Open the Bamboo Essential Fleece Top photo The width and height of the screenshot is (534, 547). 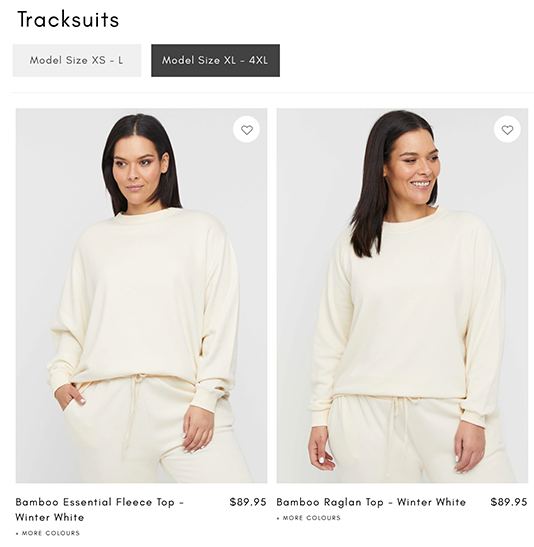coord(141,295)
